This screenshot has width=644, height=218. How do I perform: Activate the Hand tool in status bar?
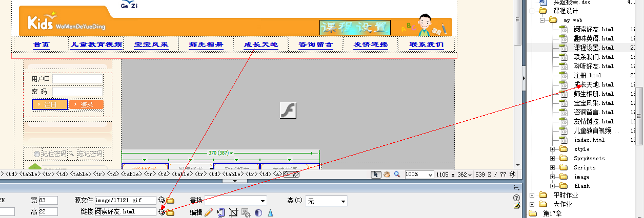pyautogui.click(x=387, y=175)
